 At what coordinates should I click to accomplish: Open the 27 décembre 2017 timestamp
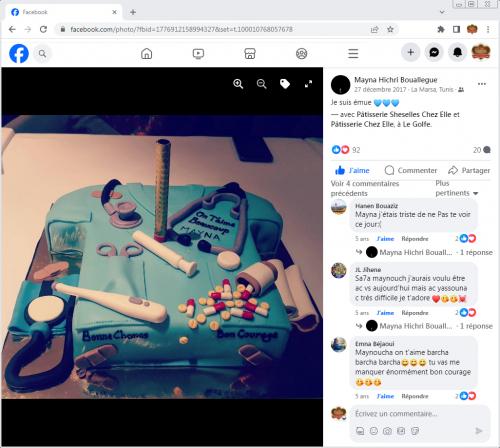[x=380, y=89]
